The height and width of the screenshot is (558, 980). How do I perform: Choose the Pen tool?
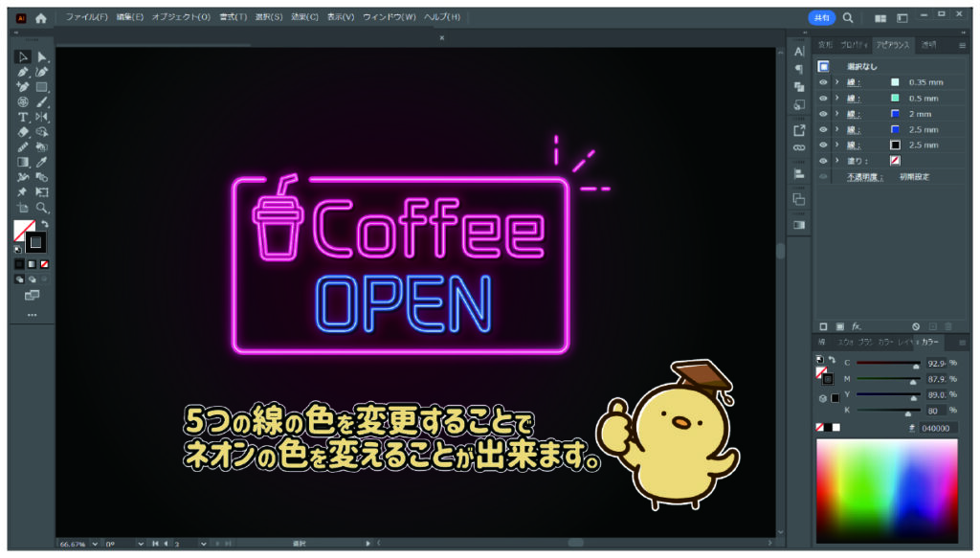(23, 72)
